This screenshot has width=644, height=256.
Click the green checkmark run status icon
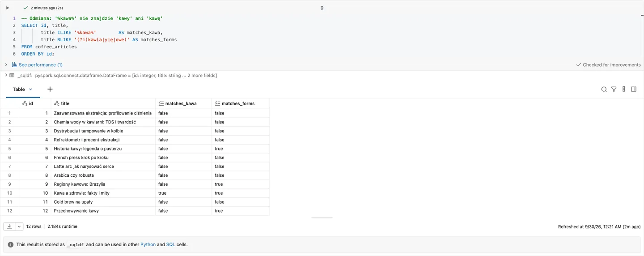pyautogui.click(x=25, y=8)
